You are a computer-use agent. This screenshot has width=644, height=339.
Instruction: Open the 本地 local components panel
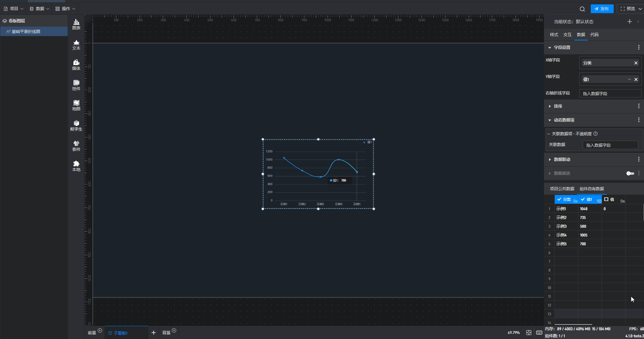[x=76, y=166]
